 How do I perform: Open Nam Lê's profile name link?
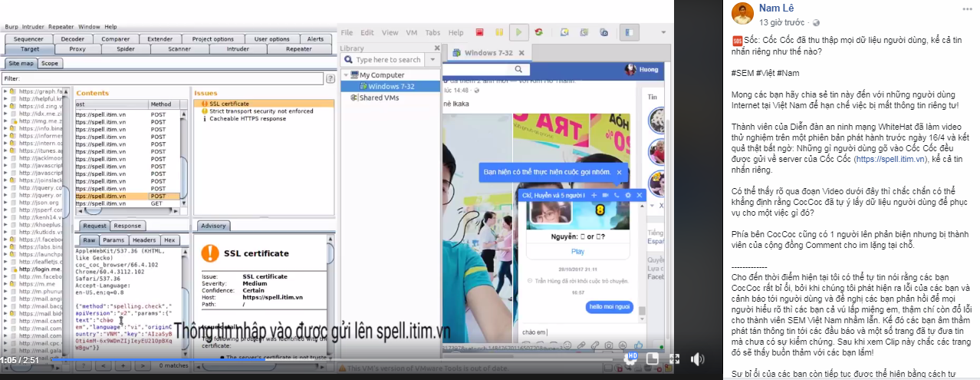click(x=775, y=8)
